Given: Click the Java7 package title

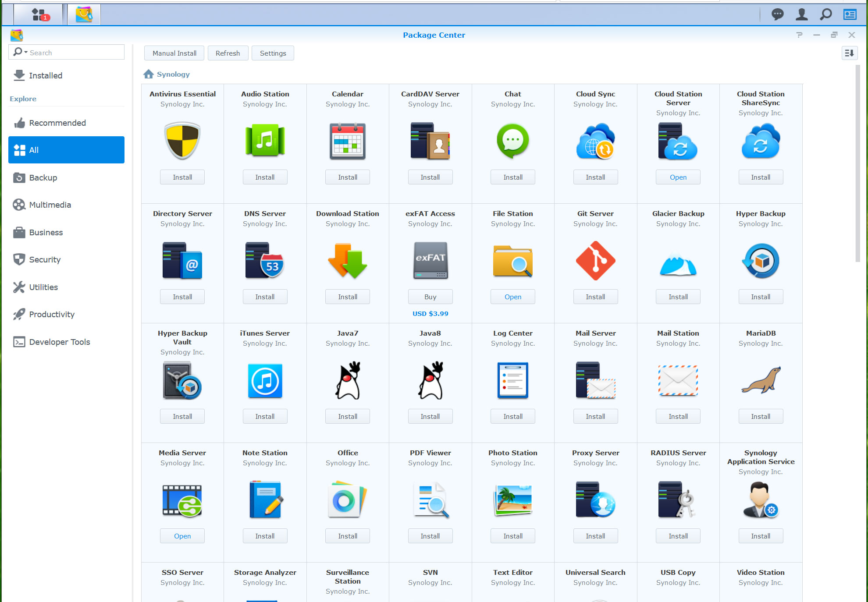Looking at the screenshot, I should (348, 333).
